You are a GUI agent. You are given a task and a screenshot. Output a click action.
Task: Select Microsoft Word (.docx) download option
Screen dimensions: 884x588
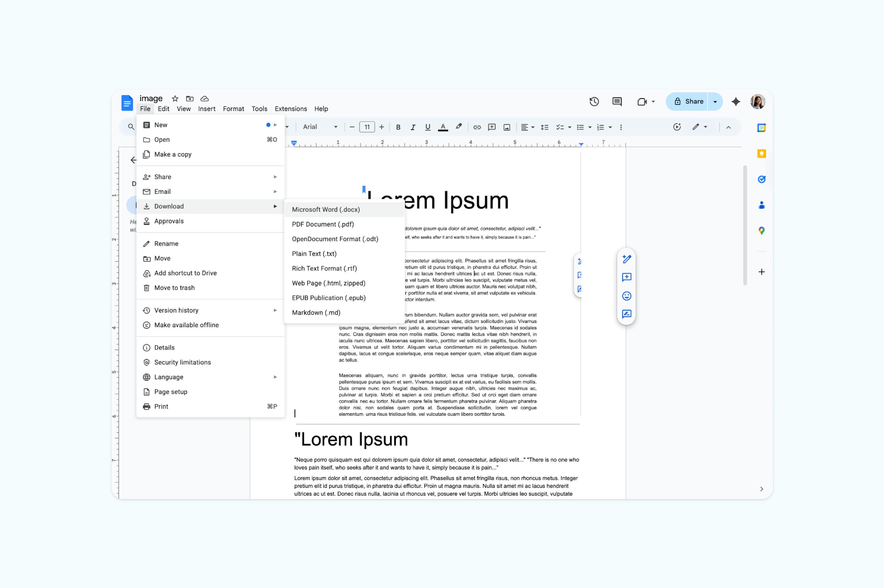(x=325, y=209)
